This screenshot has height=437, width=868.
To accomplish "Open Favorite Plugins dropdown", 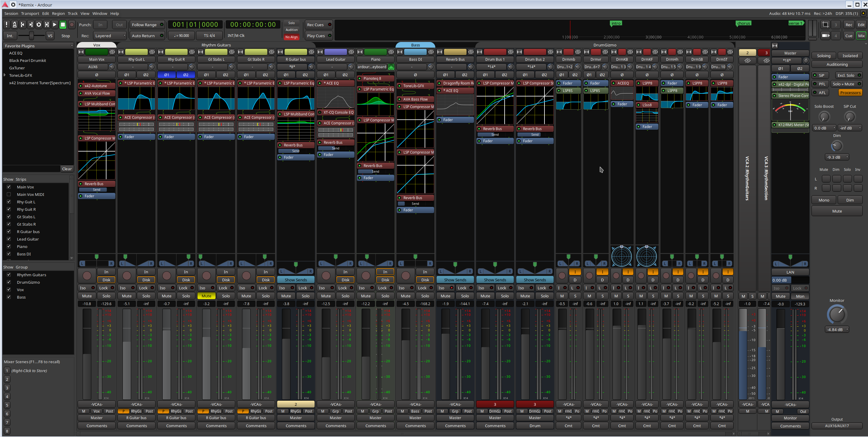I will (x=38, y=46).
